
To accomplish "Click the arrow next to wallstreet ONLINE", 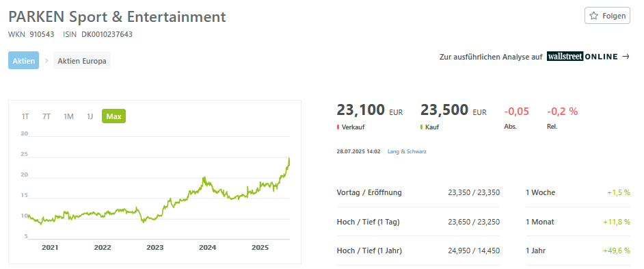I will tap(626, 57).
